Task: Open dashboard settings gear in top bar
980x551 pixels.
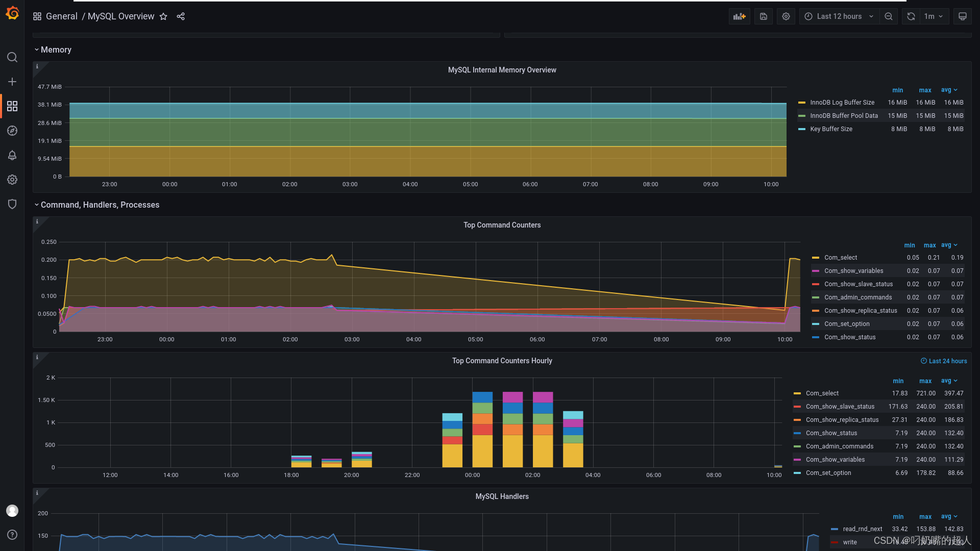Action: pyautogui.click(x=786, y=16)
